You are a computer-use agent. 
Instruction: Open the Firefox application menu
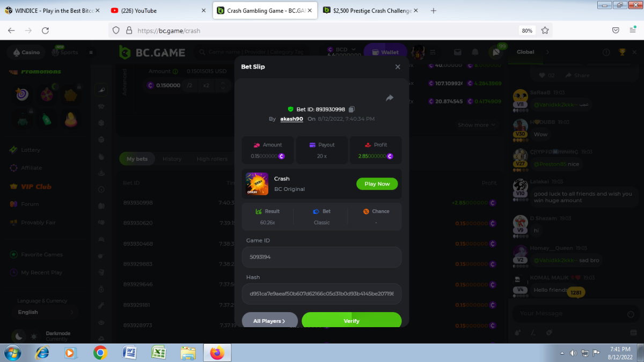[x=633, y=31]
